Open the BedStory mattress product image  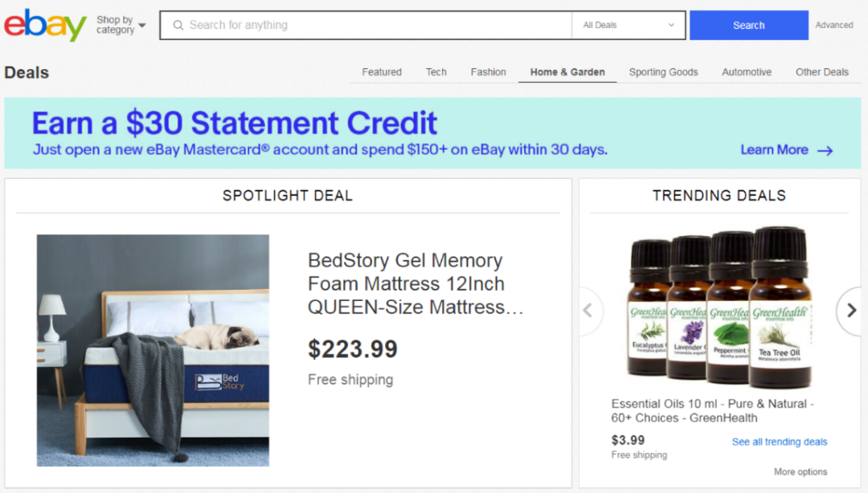[153, 350]
